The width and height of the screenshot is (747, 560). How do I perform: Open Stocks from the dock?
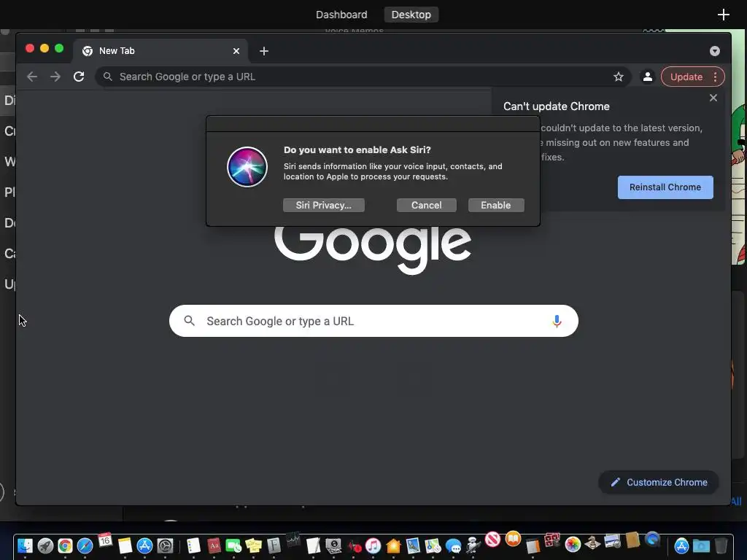[293, 540]
